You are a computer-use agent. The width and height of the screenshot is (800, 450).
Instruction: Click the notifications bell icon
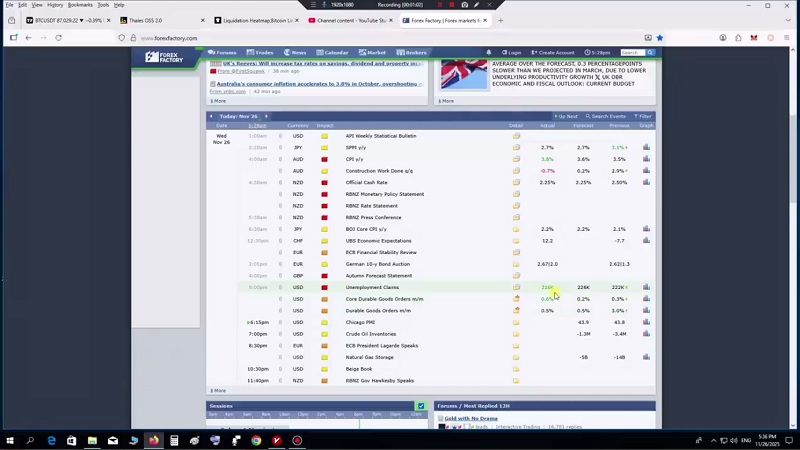click(x=488, y=52)
